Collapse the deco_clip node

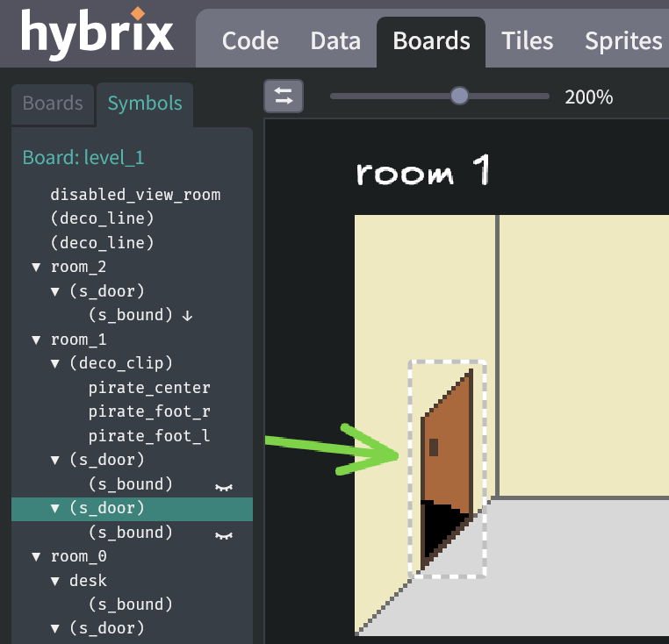(55, 364)
